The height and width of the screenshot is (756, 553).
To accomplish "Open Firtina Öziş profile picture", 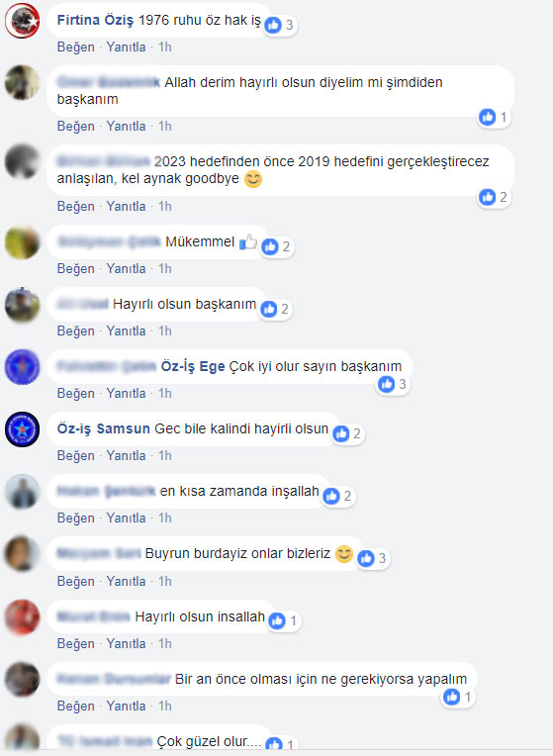I will coord(22,20).
